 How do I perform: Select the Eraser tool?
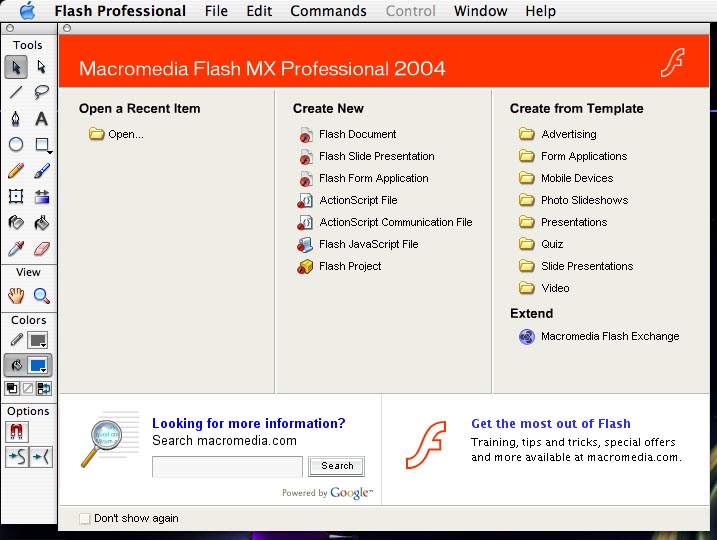click(x=42, y=249)
